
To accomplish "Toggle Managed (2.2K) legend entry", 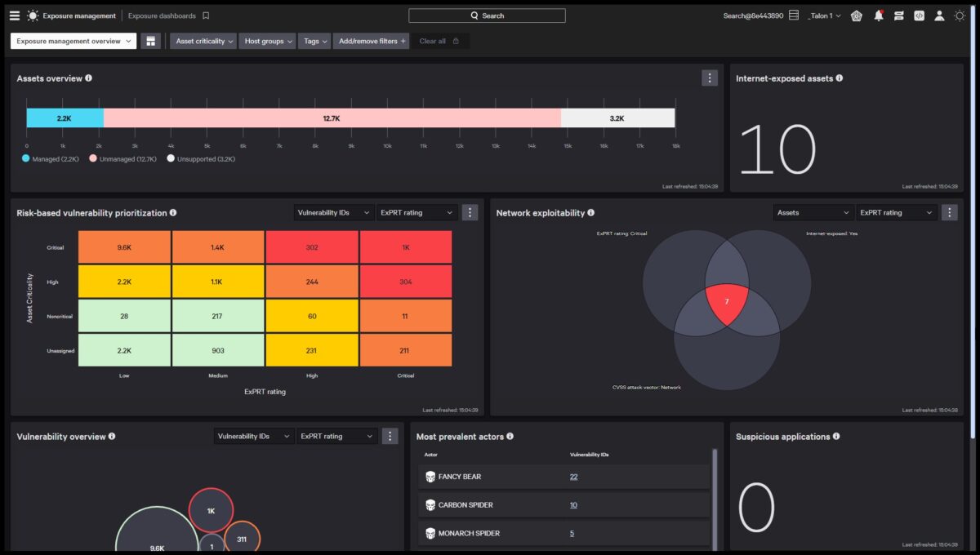I will [50, 158].
